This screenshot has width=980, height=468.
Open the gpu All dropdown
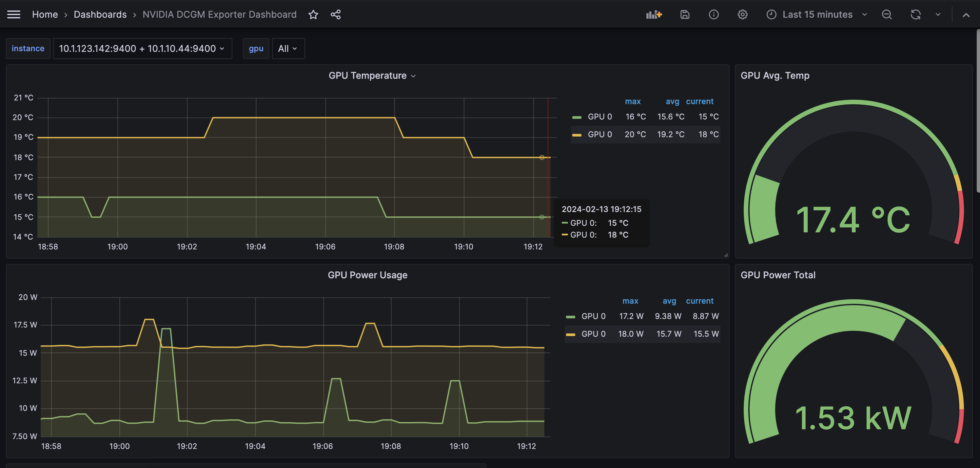coord(288,49)
